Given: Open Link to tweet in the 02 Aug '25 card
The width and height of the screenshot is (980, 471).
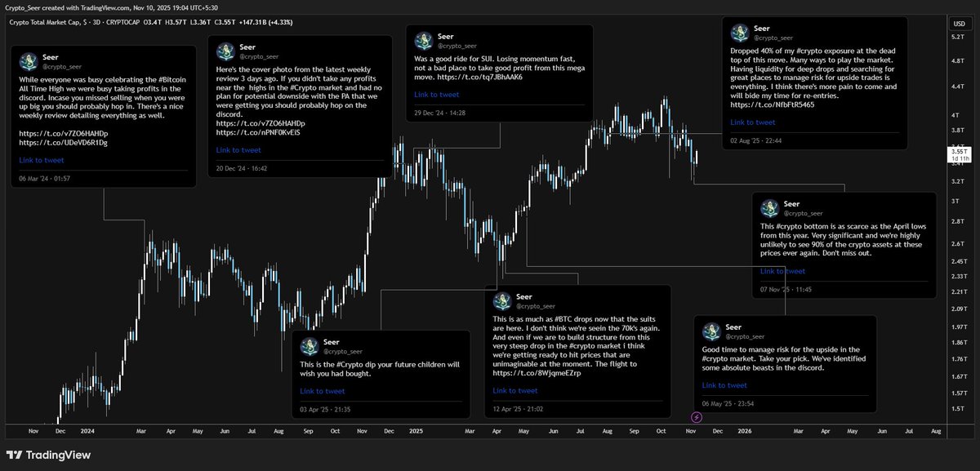Looking at the screenshot, I should (753, 122).
